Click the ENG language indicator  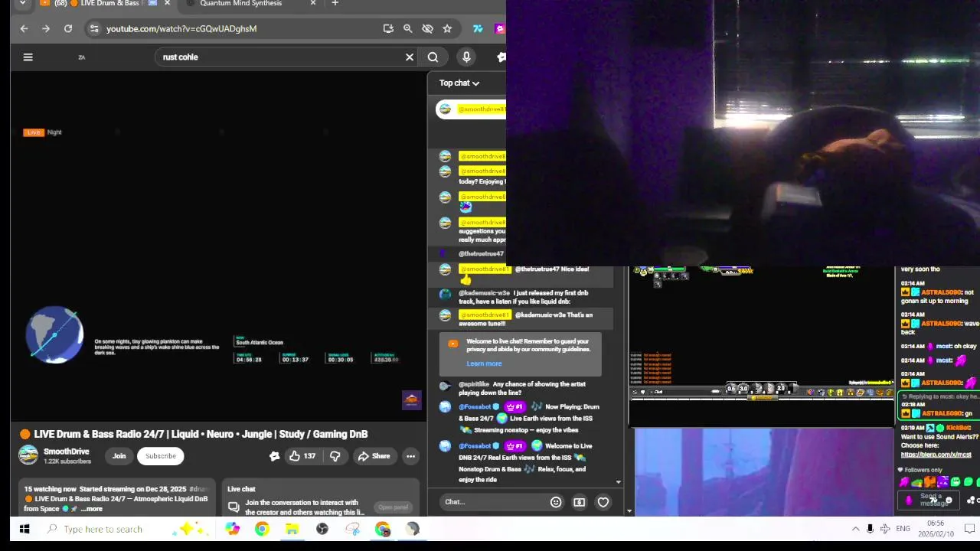pos(903,529)
